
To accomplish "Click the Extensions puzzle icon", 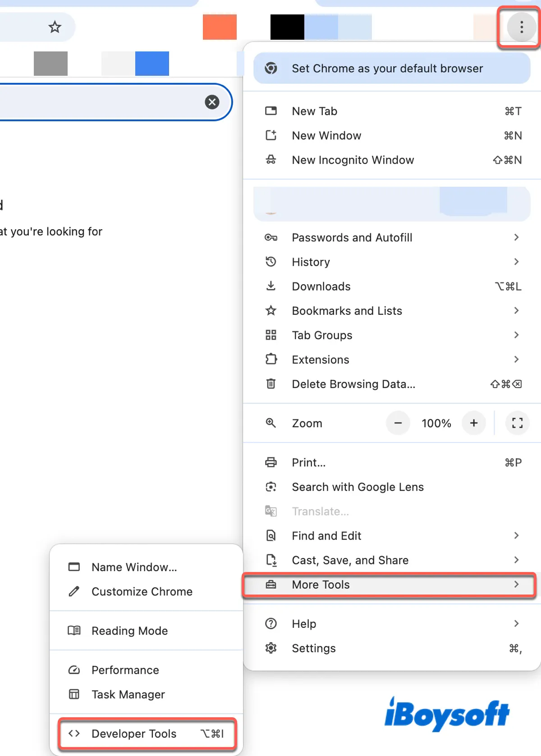I will [271, 359].
